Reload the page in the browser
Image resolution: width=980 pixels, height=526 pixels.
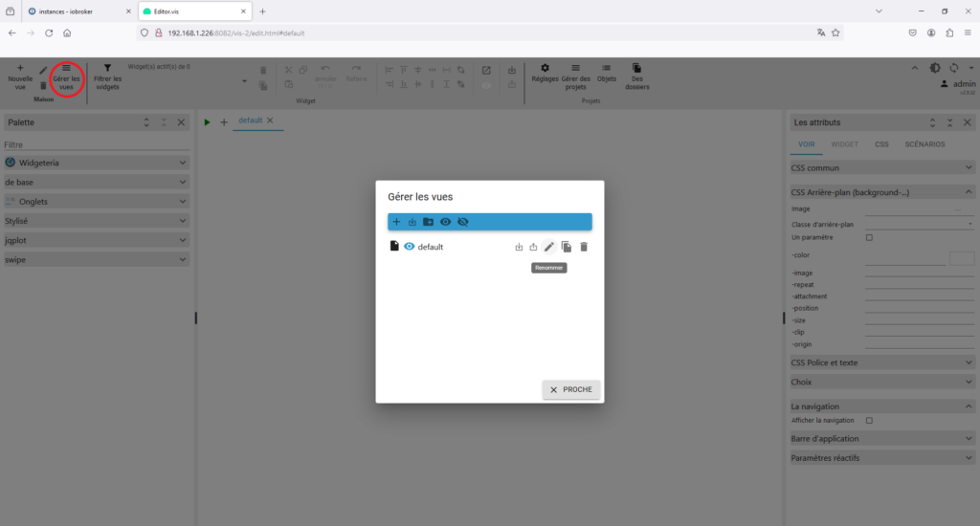click(x=49, y=33)
